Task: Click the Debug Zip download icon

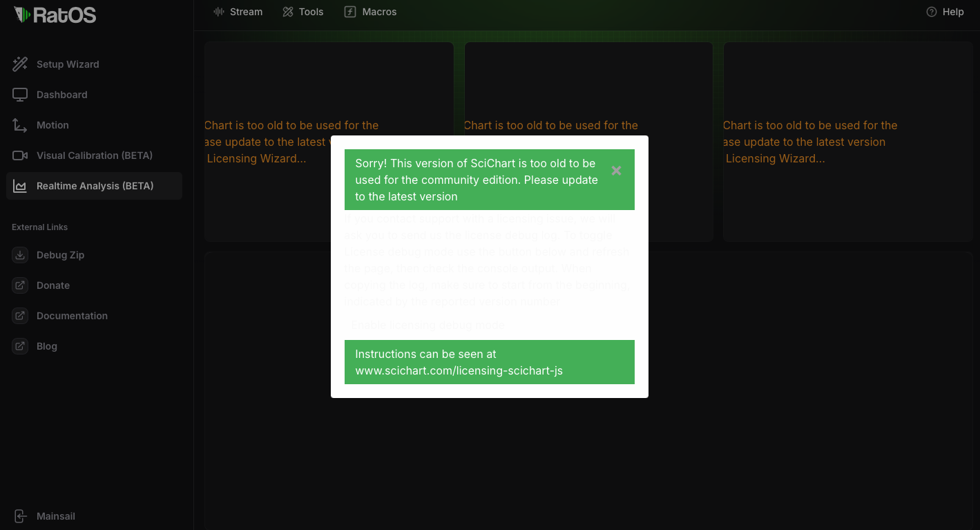Action: pos(20,255)
